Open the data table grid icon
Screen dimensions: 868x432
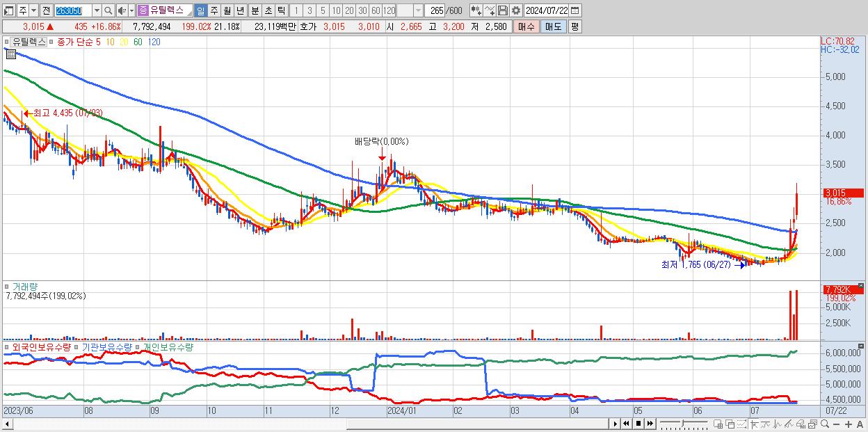[x=10, y=54]
